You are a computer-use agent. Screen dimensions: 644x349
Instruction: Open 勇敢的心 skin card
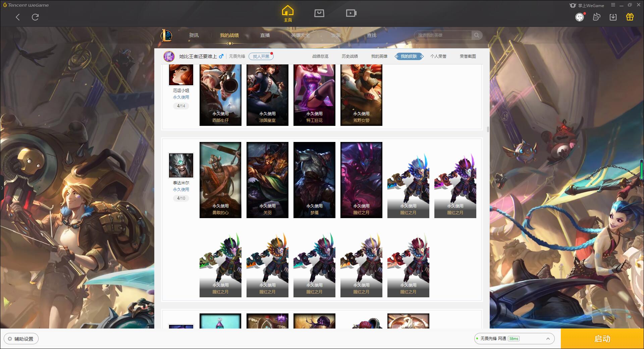[220, 180]
